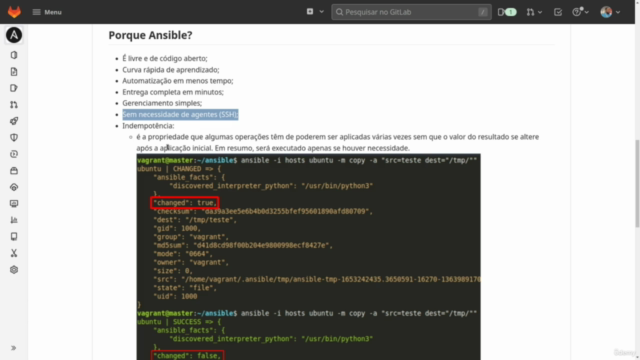This screenshot has height=360, width=640.
Task: Open the GitLab logo home link
Action: pos(14,12)
